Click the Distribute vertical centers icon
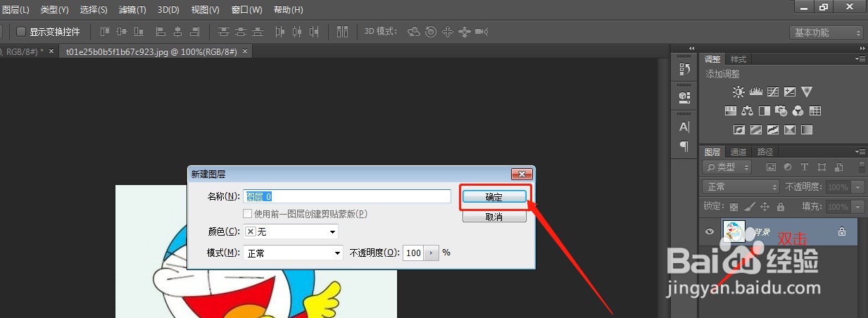The height and width of the screenshot is (318, 868). pyautogui.click(x=241, y=32)
